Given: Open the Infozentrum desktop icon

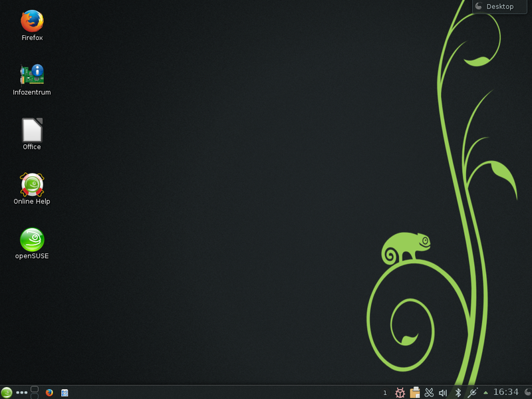Looking at the screenshot, I should point(31,76).
